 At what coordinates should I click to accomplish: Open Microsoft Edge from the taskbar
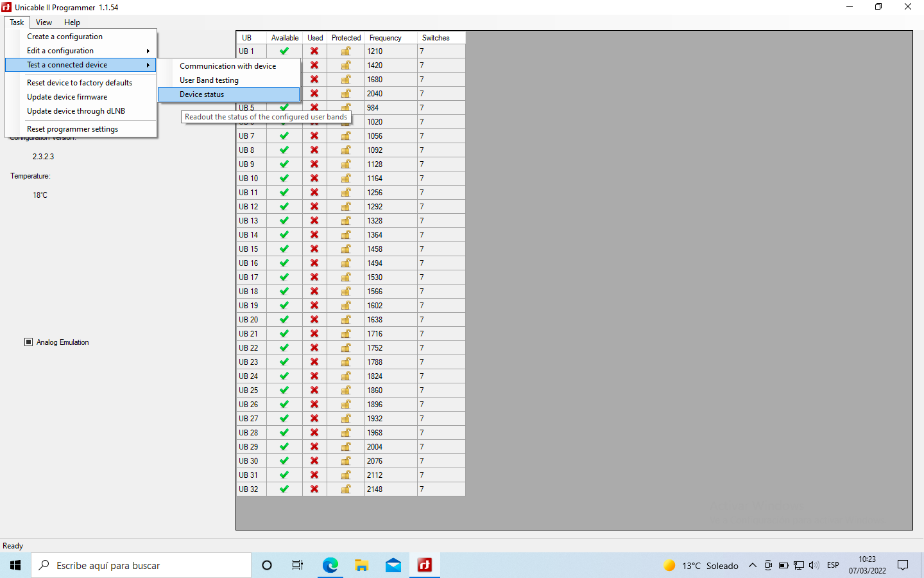(330, 565)
